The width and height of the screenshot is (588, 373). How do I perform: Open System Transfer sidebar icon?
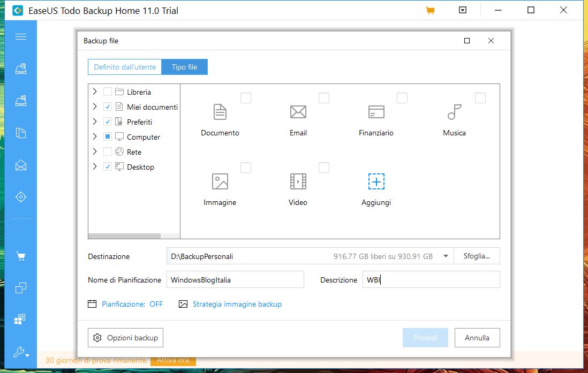pyautogui.click(x=20, y=319)
